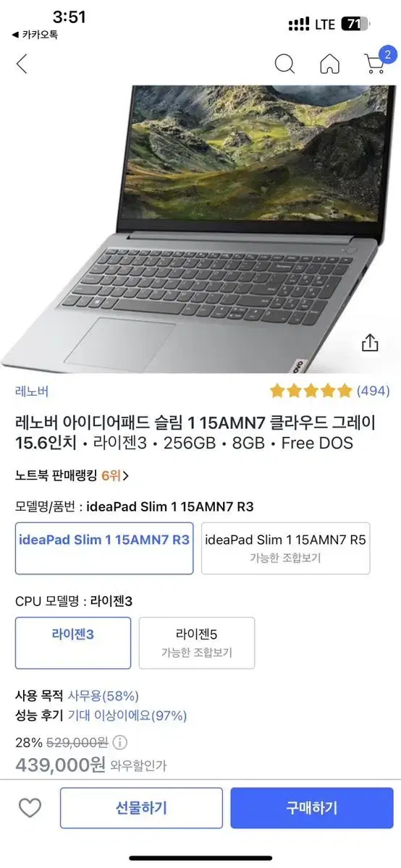
Task: Expand 노트북 판매랭킹 6위 chevron
Action: [126, 475]
